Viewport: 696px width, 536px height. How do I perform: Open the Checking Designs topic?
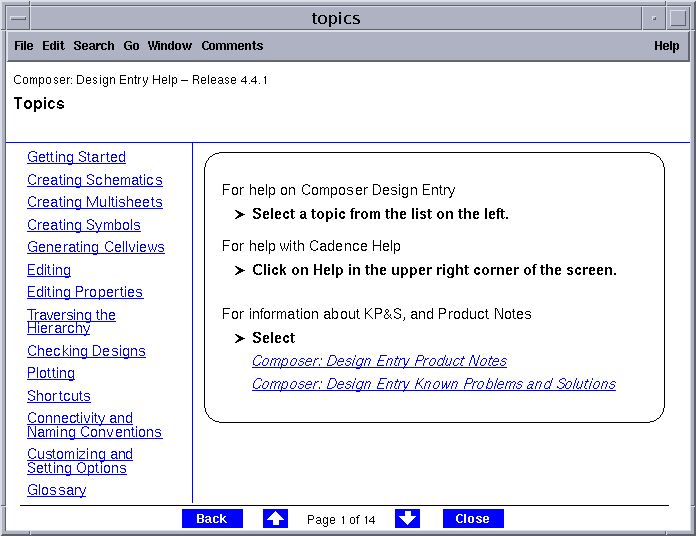[x=87, y=351]
